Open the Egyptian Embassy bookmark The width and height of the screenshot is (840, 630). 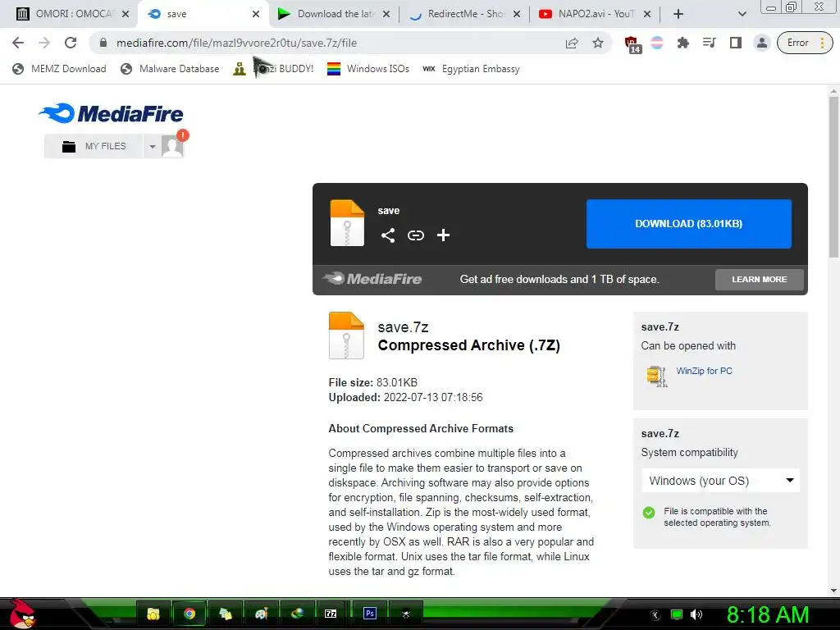(x=471, y=69)
